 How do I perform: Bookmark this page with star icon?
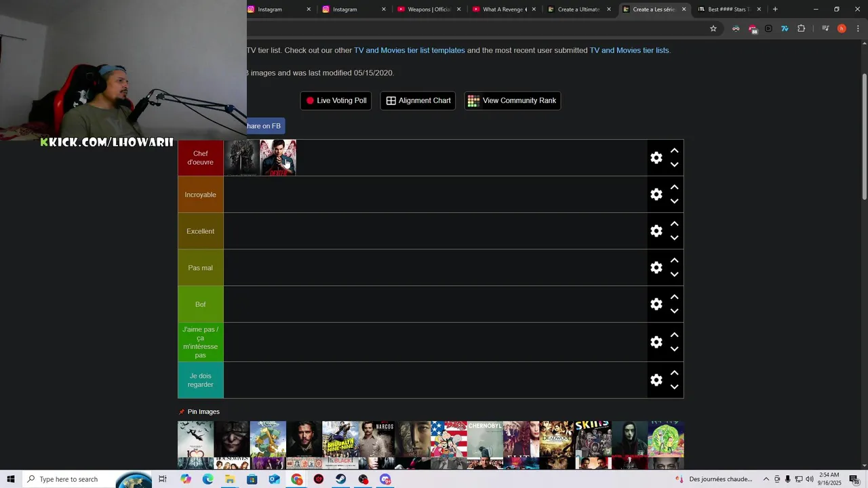713,28
